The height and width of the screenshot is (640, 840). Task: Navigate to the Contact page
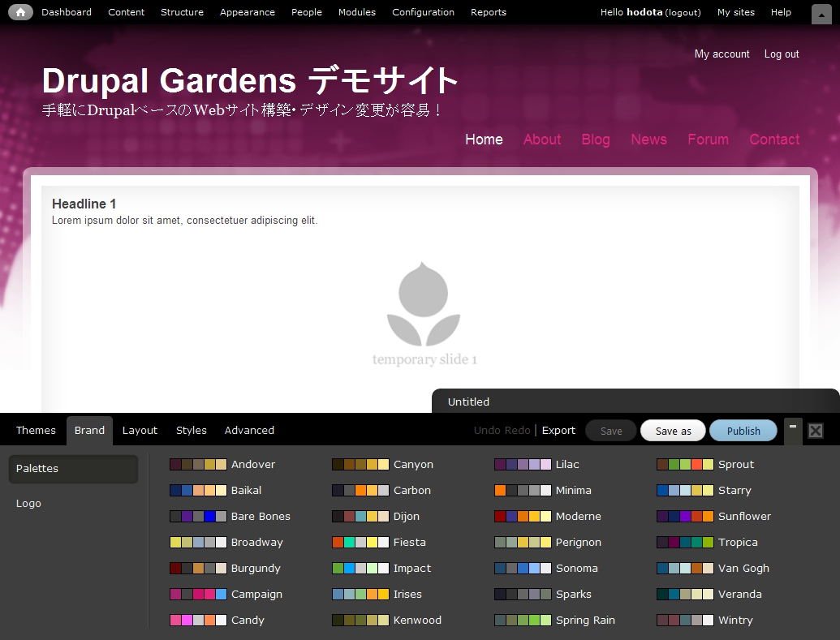click(x=774, y=140)
